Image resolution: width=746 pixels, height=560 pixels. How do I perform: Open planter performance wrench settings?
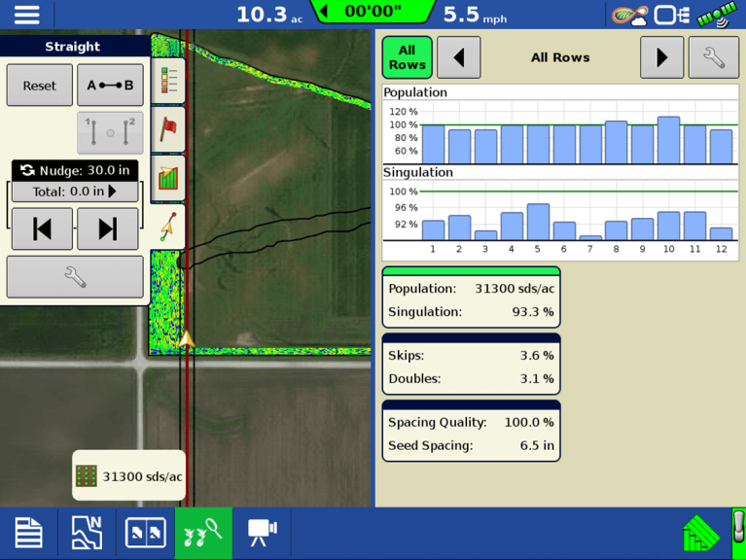[x=713, y=58]
